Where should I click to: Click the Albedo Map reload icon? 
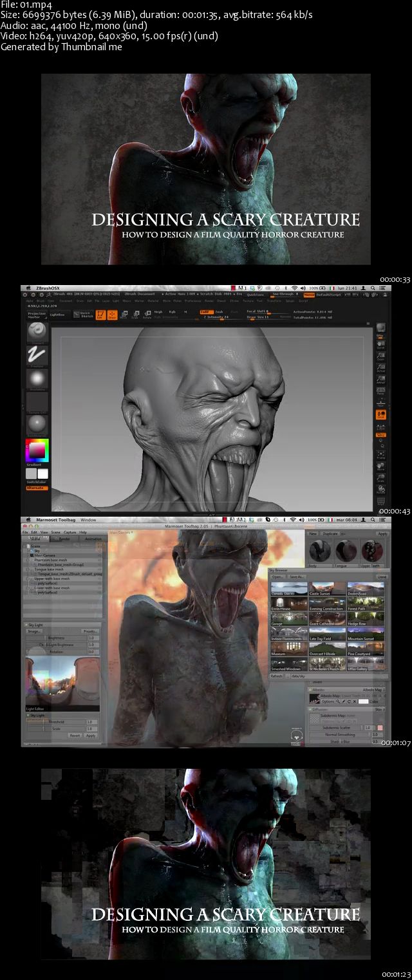click(349, 701)
